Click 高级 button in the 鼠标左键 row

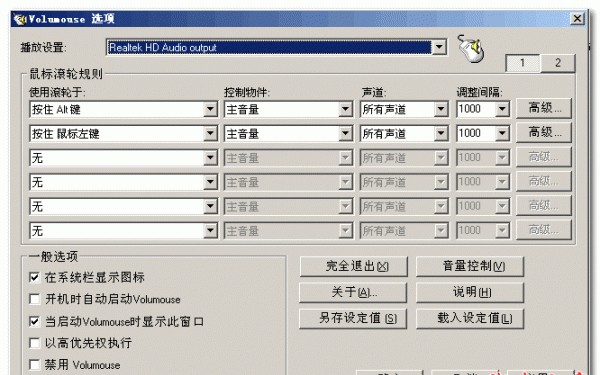(544, 132)
